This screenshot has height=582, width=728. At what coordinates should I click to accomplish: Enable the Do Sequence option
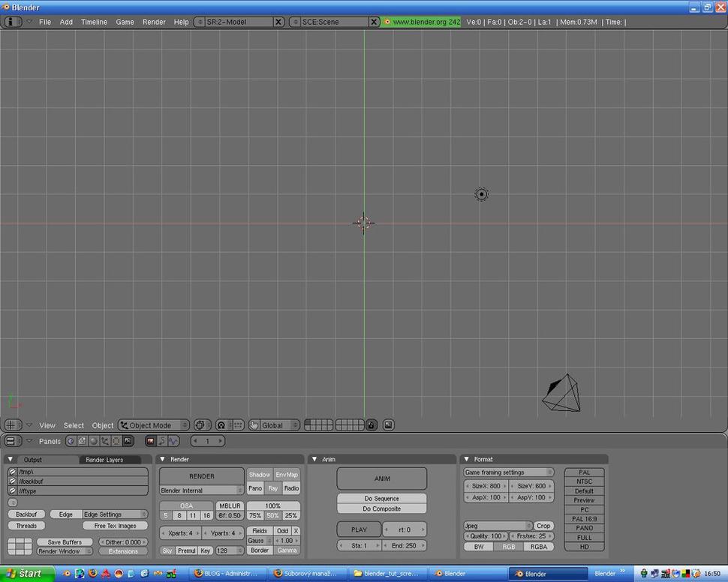(381, 499)
